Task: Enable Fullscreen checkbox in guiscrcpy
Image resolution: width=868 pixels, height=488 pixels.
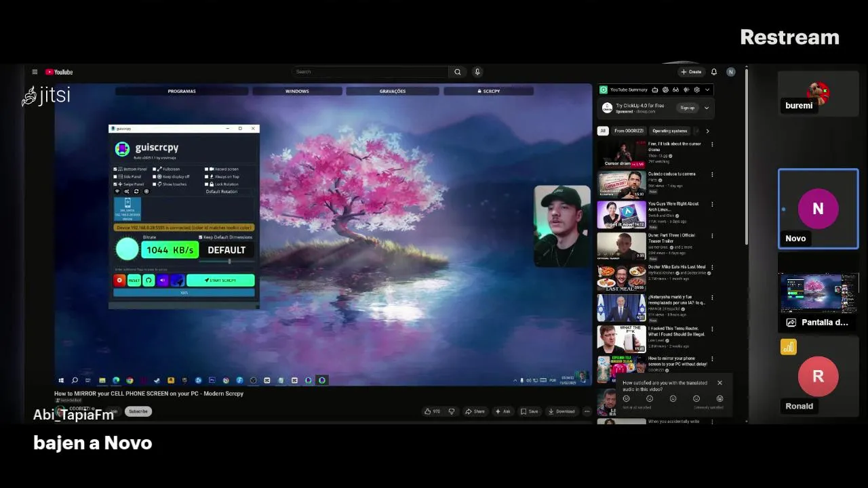Action: [x=155, y=169]
